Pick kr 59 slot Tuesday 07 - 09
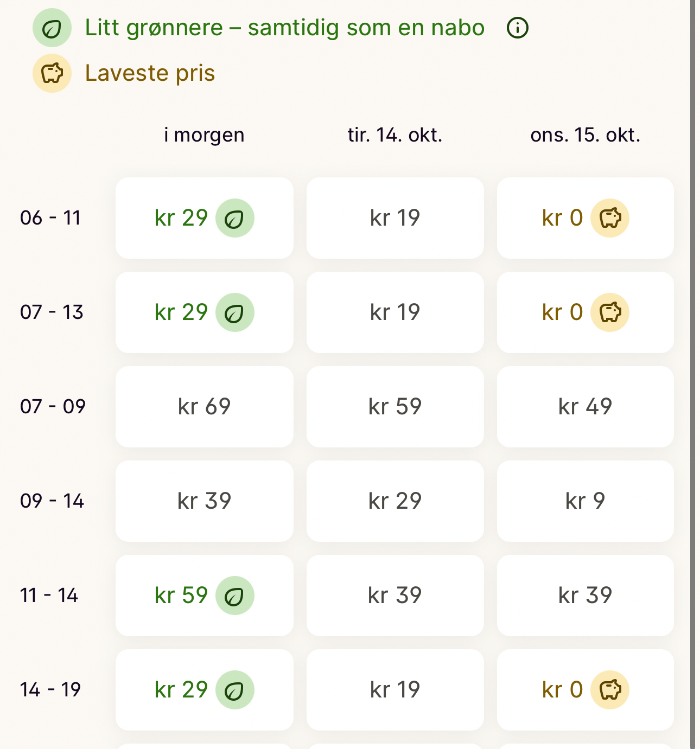The image size is (700, 749). point(395,407)
